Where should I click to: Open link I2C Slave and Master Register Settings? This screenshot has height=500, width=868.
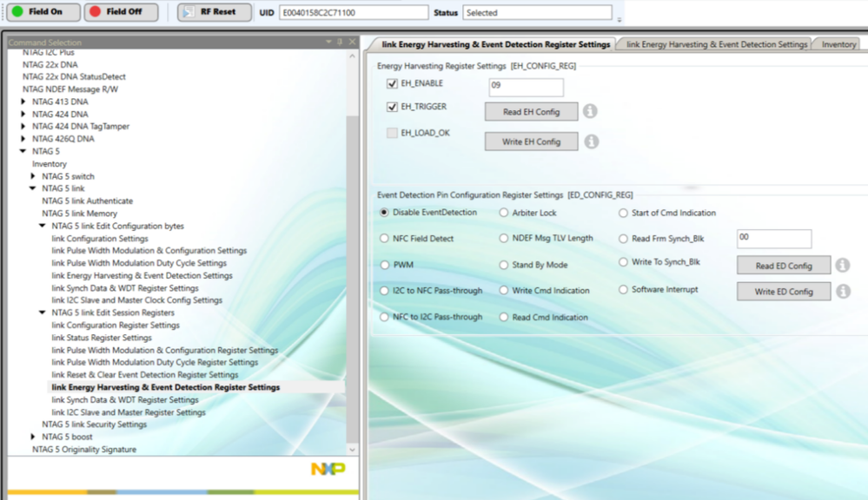pyautogui.click(x=129, y=412)
